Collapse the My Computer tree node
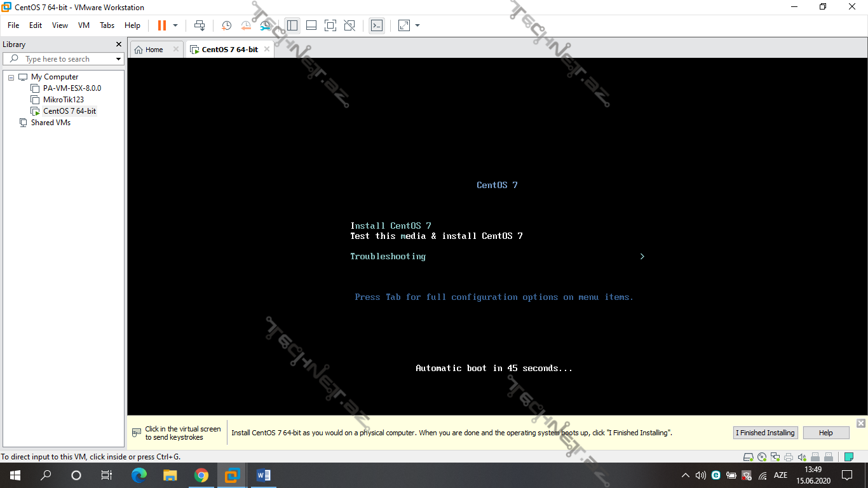The width and height of the screenshot is (868, 488). (x=11, y=77)
